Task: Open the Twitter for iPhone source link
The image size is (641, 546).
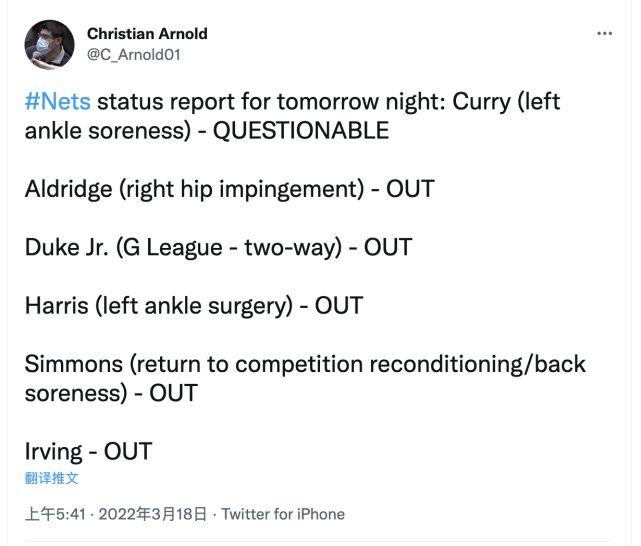Action: pos(283,514)
